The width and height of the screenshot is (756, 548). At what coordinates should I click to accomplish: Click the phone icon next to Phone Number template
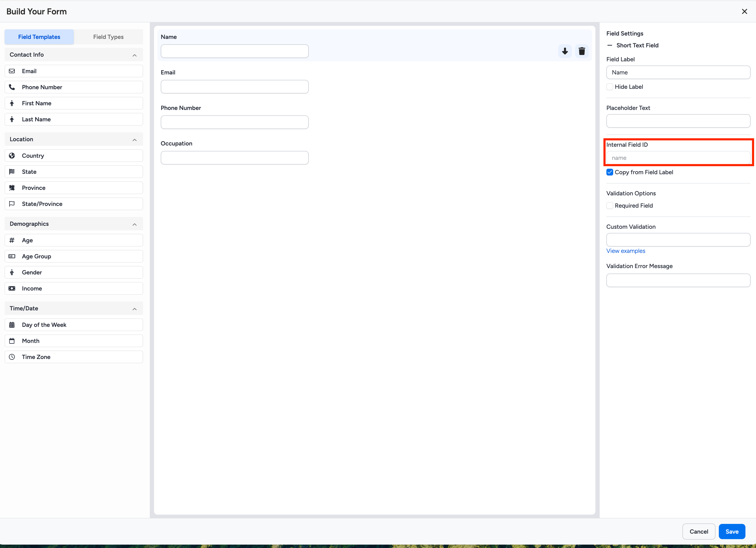12,87
